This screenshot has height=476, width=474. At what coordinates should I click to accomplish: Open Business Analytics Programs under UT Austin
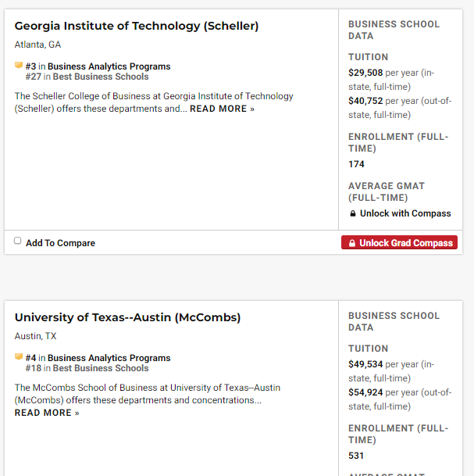109,358
